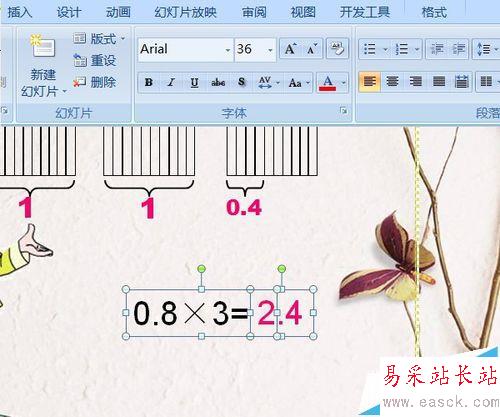Toggle underline formatting
This screenshot has width=500, height=417.
tap(194, 82)
